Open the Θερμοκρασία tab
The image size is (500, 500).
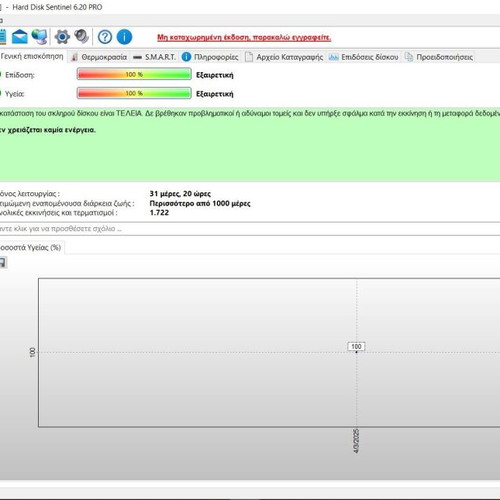[x=99, y=57]
